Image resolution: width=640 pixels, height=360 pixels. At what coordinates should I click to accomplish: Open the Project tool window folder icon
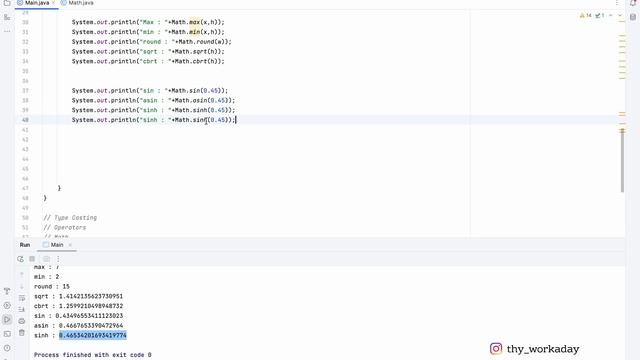coord(7,3)
